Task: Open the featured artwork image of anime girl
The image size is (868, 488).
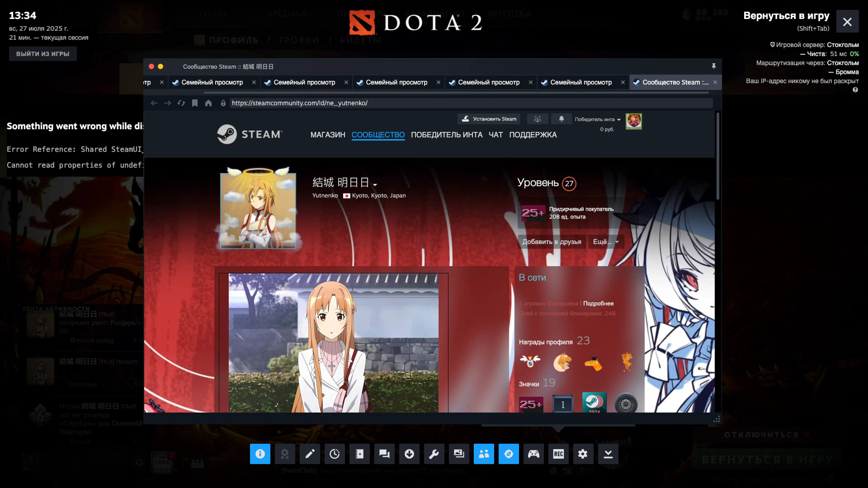Action: coord(333,343)
